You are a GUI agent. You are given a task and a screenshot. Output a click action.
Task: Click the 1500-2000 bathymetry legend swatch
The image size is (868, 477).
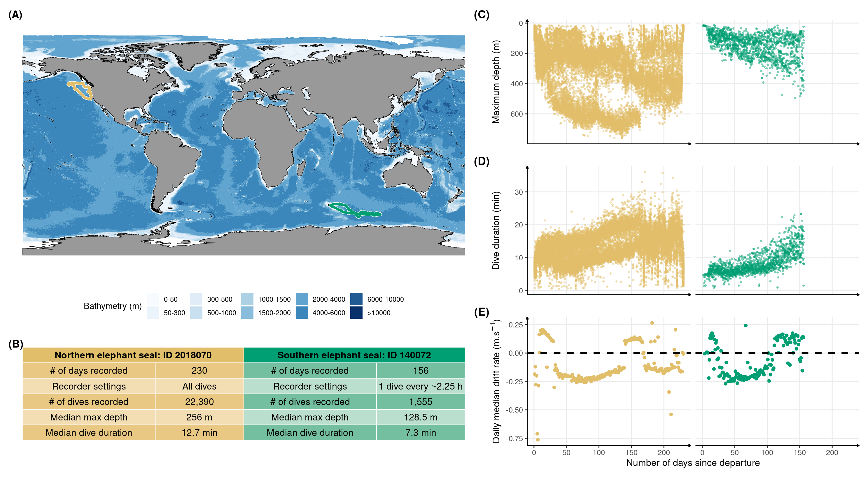[x=247, y=313]
